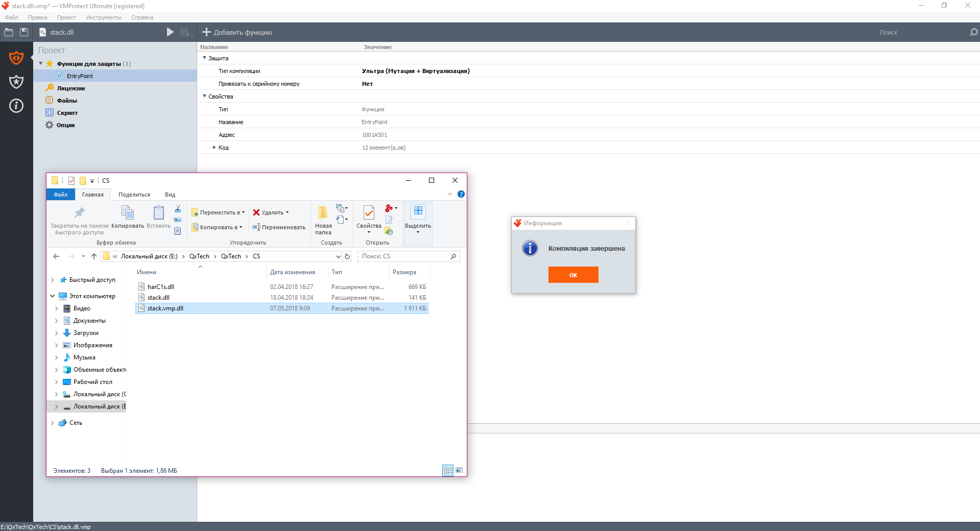Screen dimensions: 980x531
Task: Switch Explorer to Поделиться tab
Action: click(x=134, y=195)
